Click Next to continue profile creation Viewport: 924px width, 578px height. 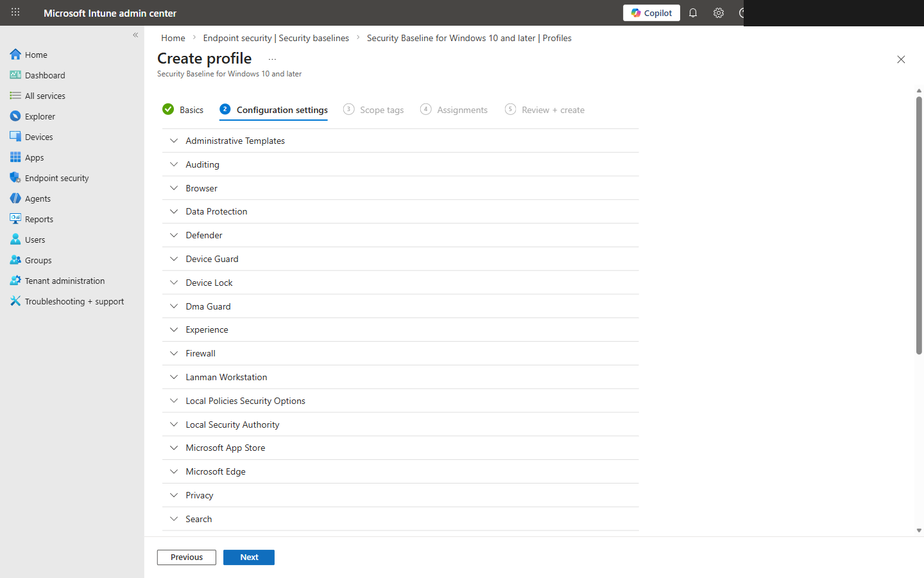tap(248, 557)
